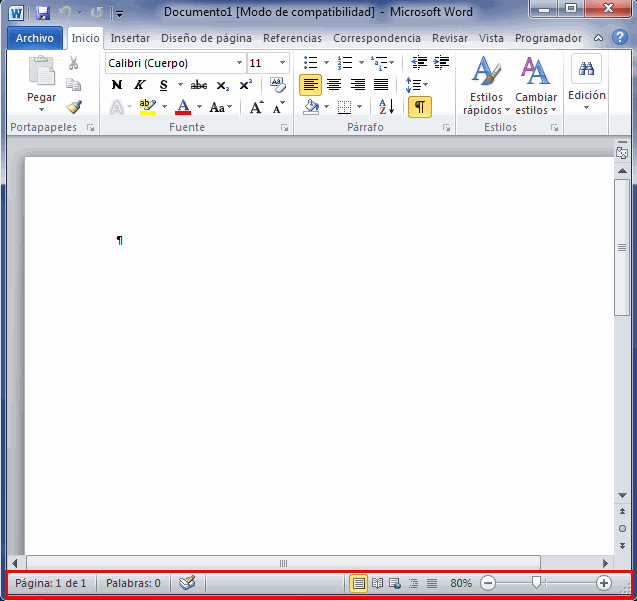Center-align the paragraph text

coord(334,85)
